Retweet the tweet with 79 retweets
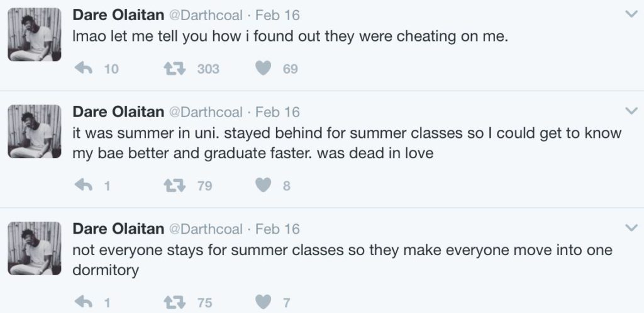Viewport: 644px width, 313px height. (173, 186)
